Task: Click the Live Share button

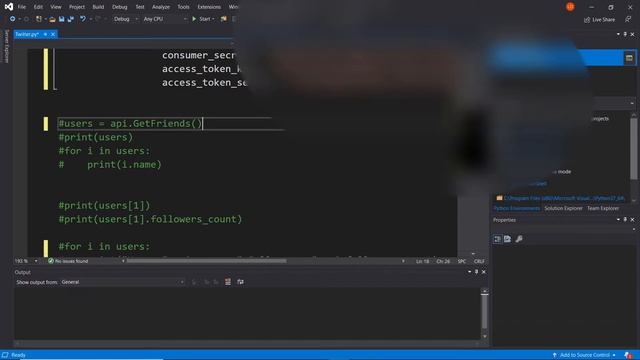Action: [599, 20]
